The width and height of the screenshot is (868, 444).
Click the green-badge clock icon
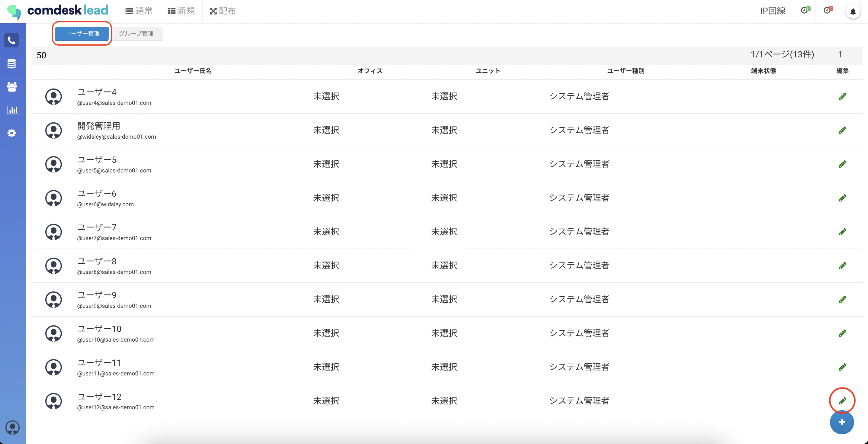coord(805,11)
